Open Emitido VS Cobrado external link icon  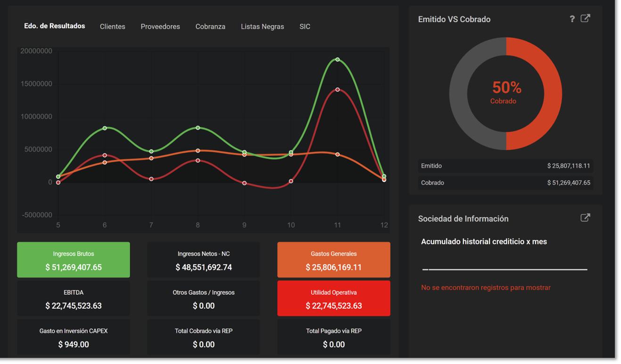[x=586, y=18]
